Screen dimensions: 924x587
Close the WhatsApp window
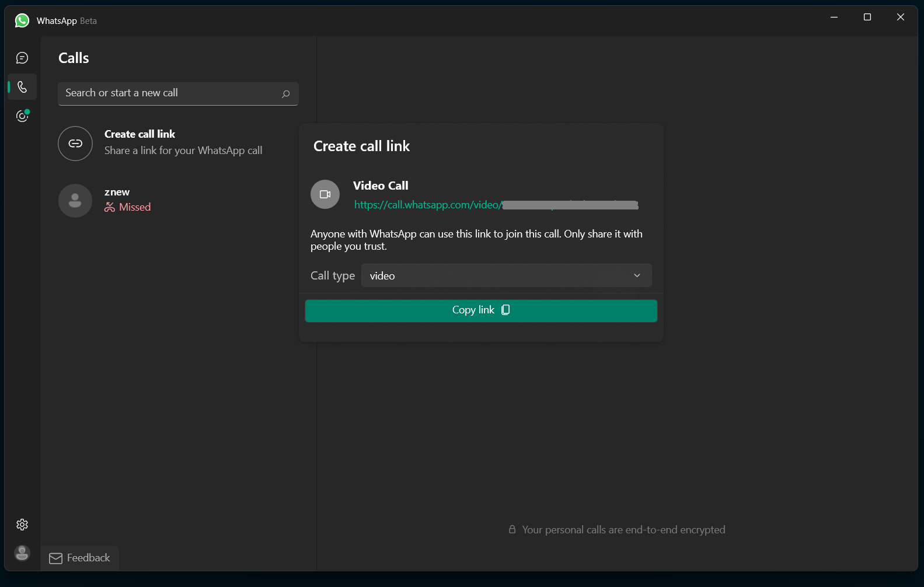tap(901, 17)
